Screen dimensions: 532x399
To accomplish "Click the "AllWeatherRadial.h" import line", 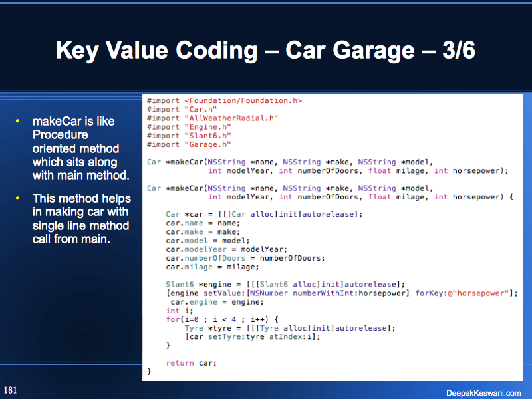I will tap(212, 118).
